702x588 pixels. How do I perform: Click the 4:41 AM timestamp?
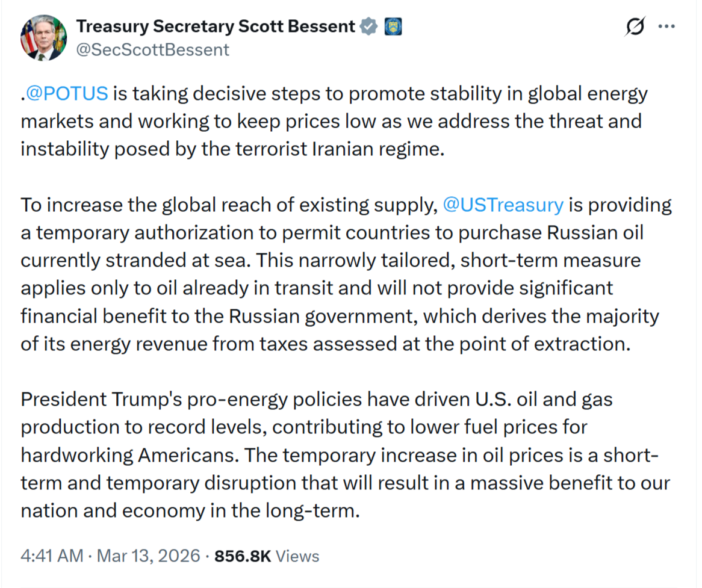point(52,556)
